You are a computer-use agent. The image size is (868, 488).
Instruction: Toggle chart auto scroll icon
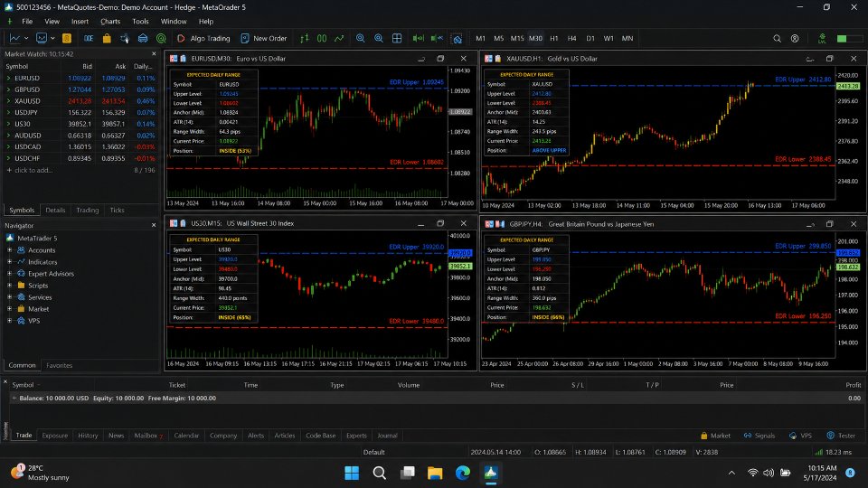418,38
